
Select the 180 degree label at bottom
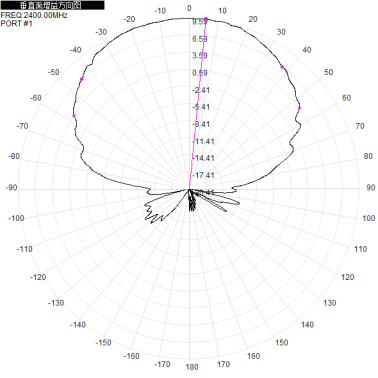click(x=192, y=367)
